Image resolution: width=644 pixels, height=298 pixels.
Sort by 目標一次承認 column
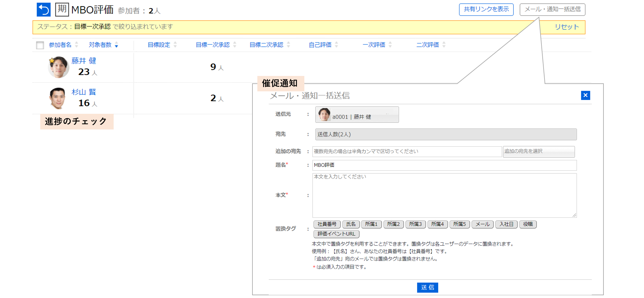(213, 45)
